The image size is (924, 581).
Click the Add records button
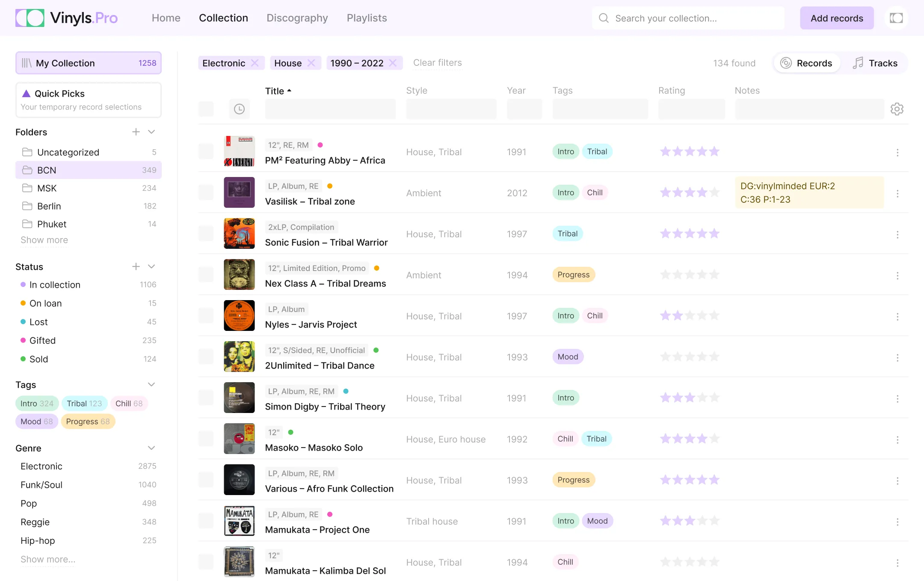coord(836,18)
